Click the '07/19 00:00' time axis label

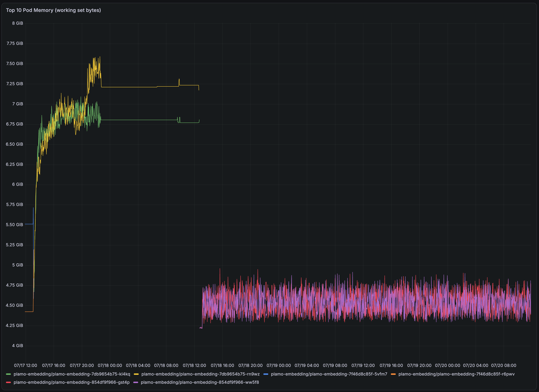coord(279,365)
